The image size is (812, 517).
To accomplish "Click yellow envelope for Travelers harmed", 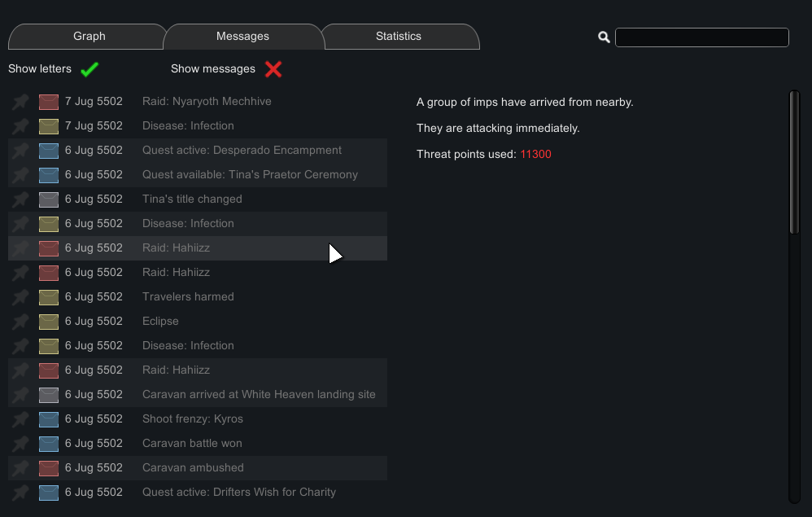I will [49, 297].
